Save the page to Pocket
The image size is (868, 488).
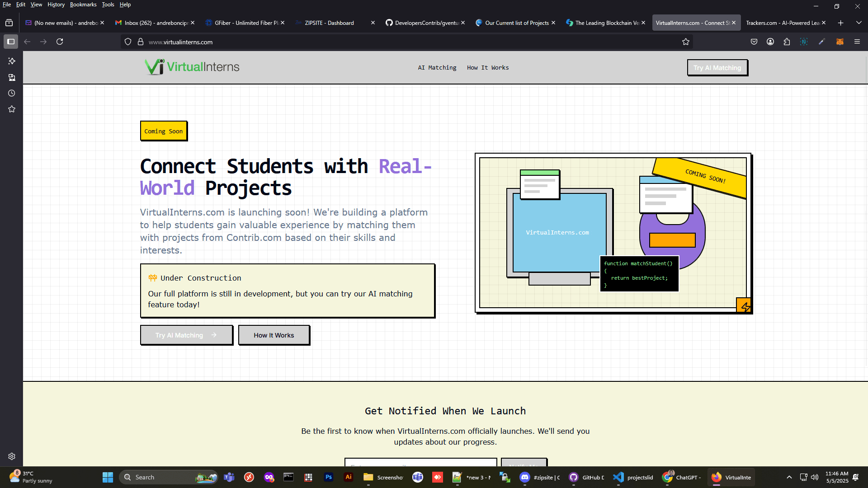(754, 42)
